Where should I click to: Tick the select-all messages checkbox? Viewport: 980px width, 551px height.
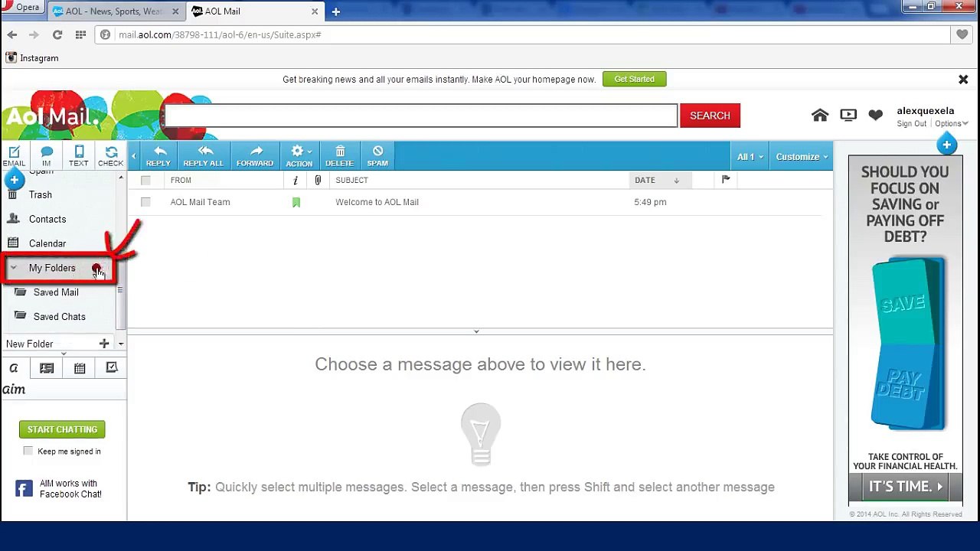pos(145,181)
